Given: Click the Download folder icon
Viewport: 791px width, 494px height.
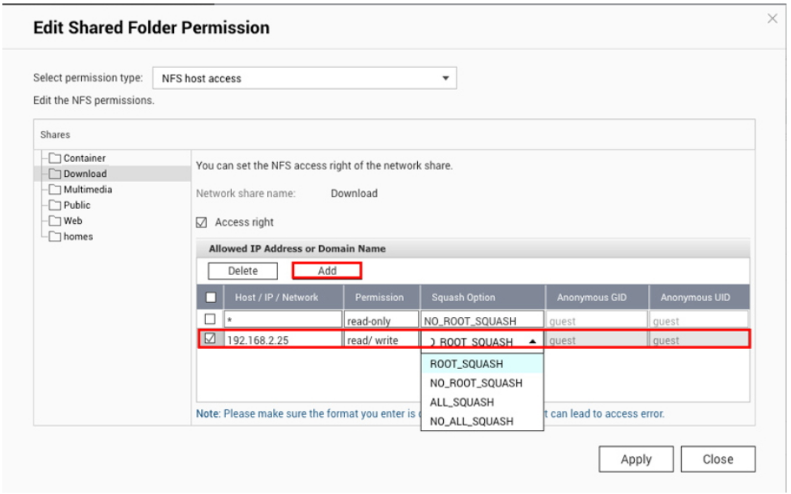Looking at the screenshot, I should (54, 174).
